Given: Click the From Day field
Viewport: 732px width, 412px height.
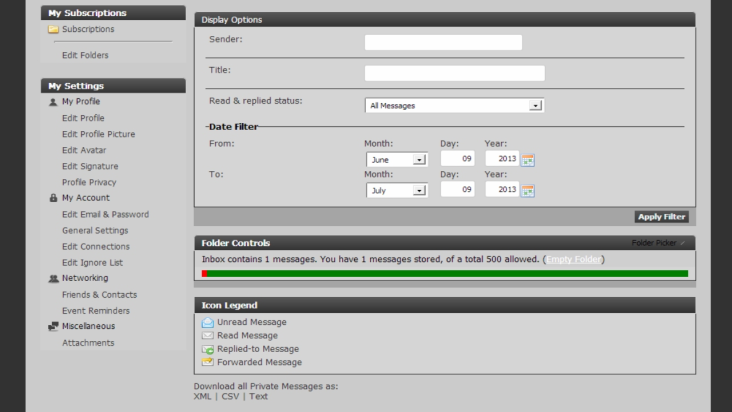Looking at the screenshot, I should pos(458,159).
